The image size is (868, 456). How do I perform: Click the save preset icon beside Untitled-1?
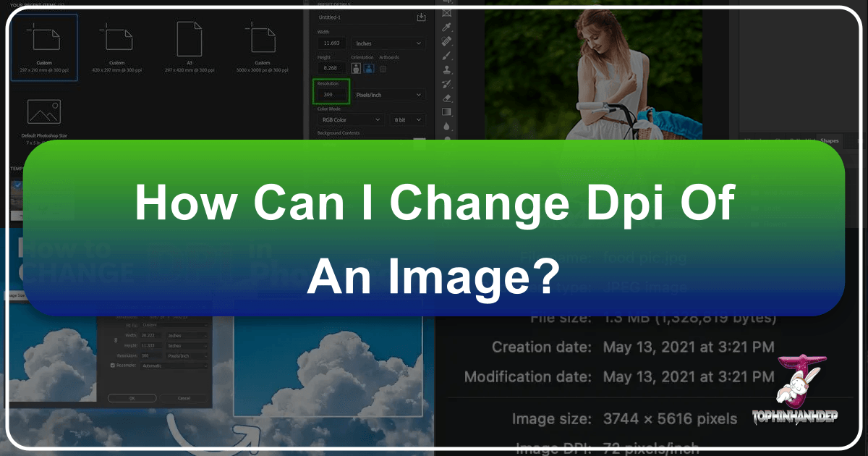(x=422, y=17)
